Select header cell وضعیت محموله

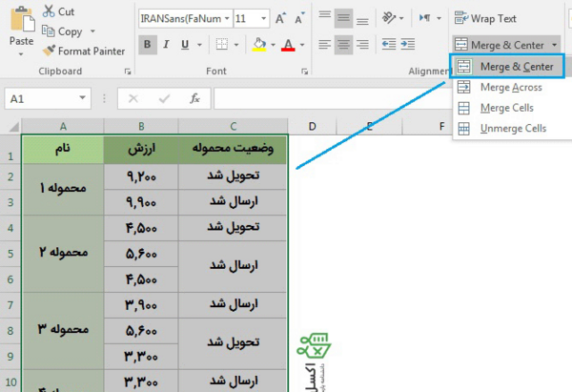(233, 150)
